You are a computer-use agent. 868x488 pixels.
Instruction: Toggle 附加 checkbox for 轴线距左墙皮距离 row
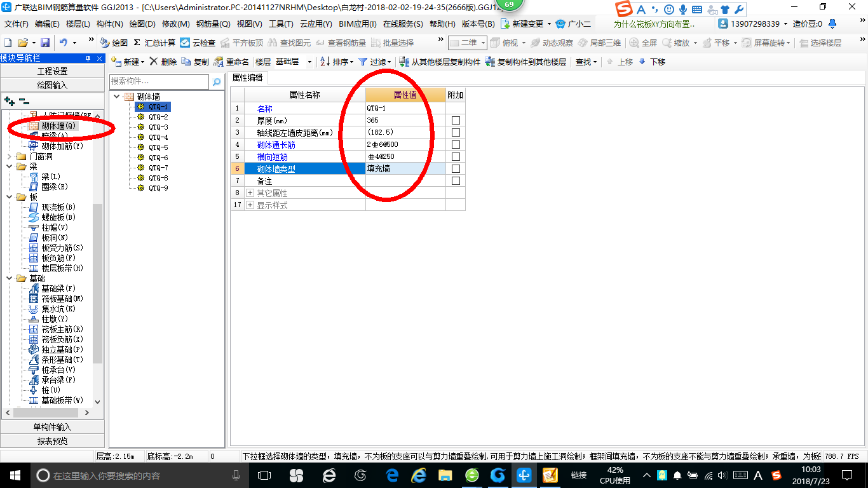[456, 132]
